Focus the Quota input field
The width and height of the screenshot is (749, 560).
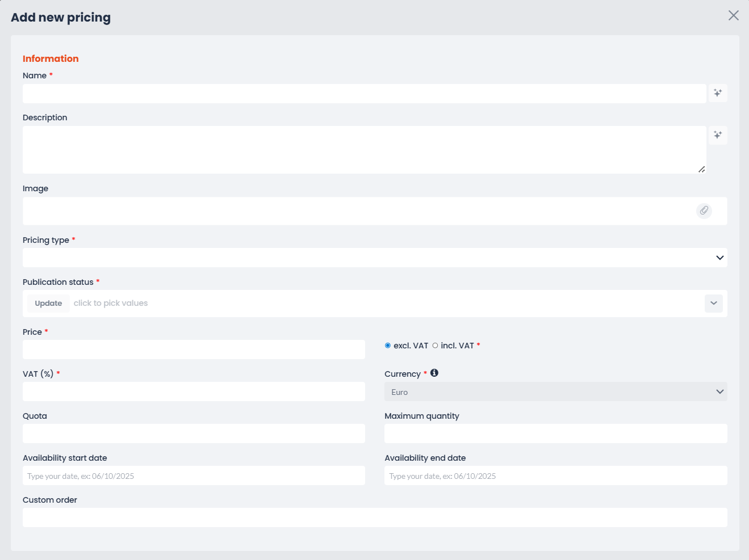coord(194,433)
